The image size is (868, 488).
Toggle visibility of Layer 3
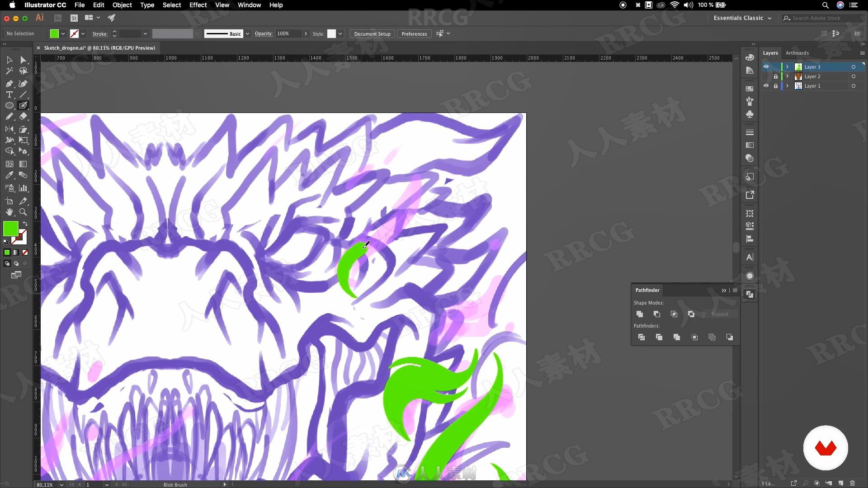coord(765,66)
